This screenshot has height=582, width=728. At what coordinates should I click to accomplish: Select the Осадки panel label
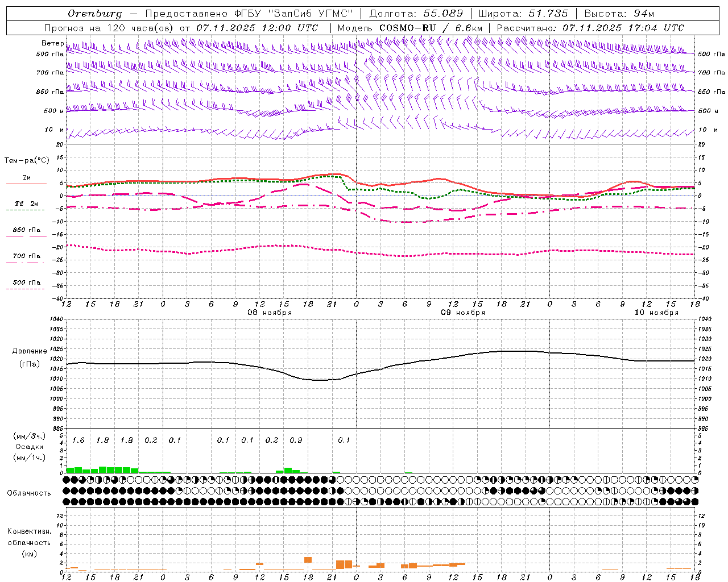(30, 447)
